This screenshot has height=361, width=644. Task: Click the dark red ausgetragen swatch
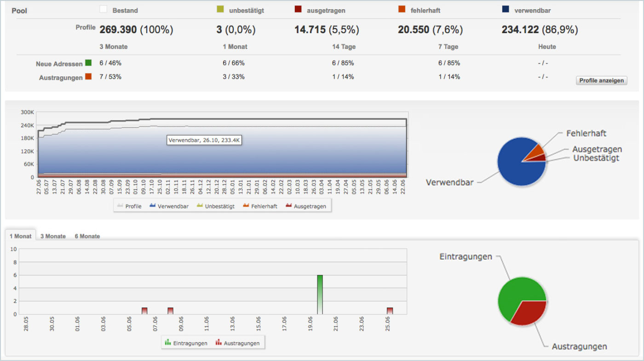pos(298,9)
